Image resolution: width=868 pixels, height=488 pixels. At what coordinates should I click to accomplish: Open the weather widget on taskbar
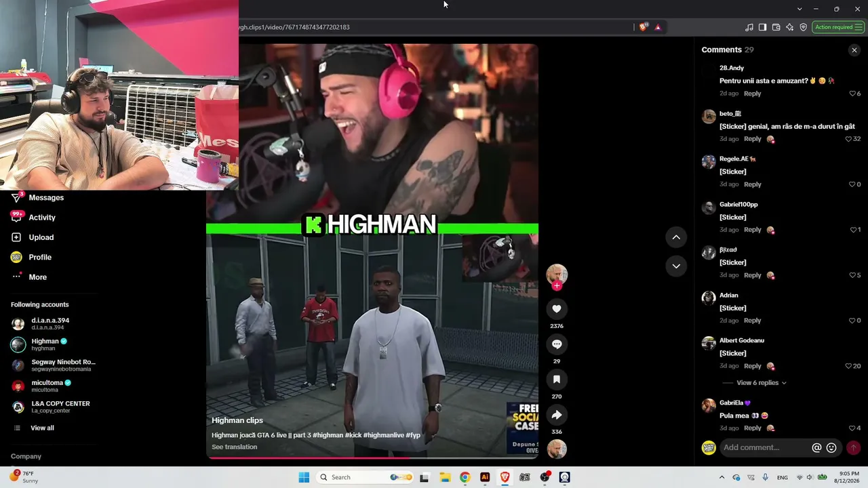[x=24, y=476]
